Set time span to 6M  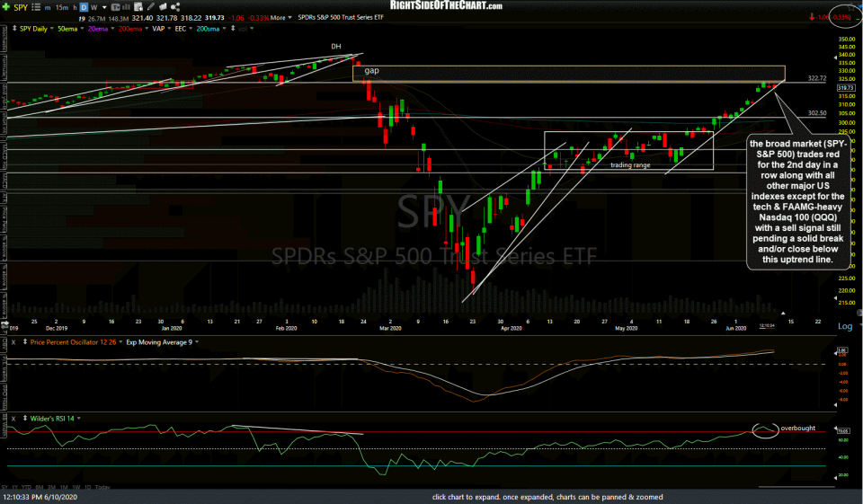click(x=39, y=488)
